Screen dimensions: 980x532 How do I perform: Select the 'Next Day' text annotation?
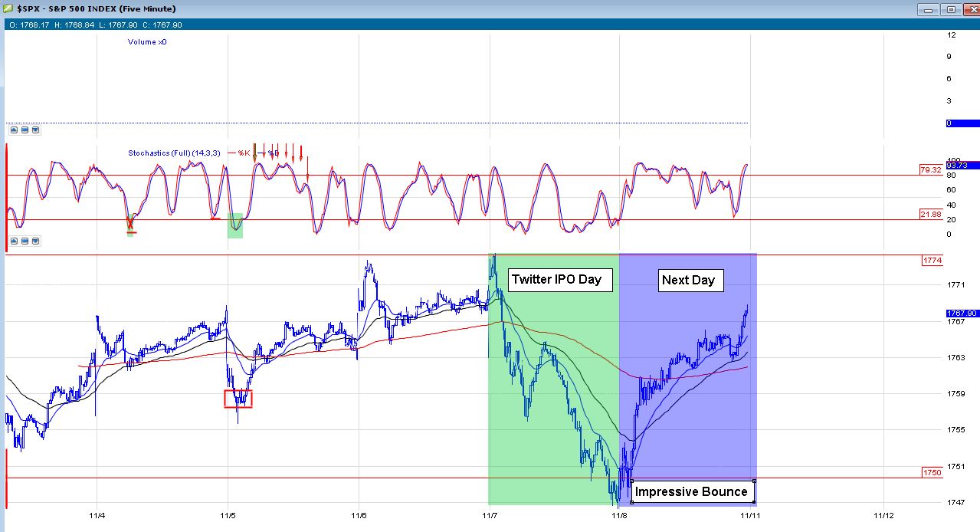click(x=688, y=281)
